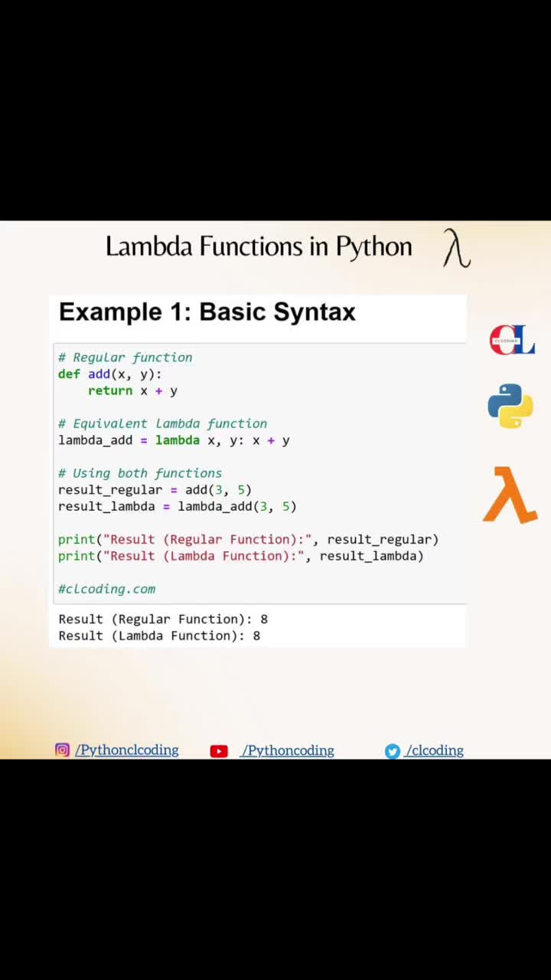Click the Twitter bird icon
Viewport: 551px width, 980px height.
[392, 751]
